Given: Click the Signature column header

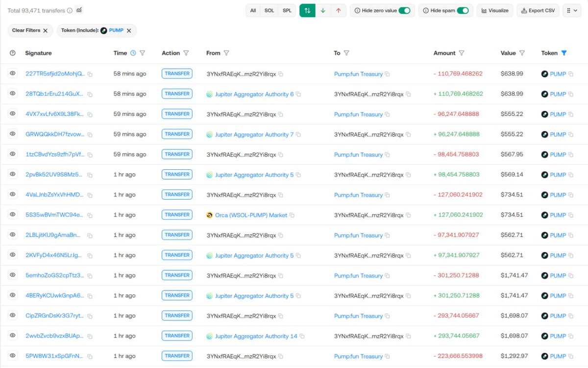Looking at the screenshot, I should click(38, 53).
